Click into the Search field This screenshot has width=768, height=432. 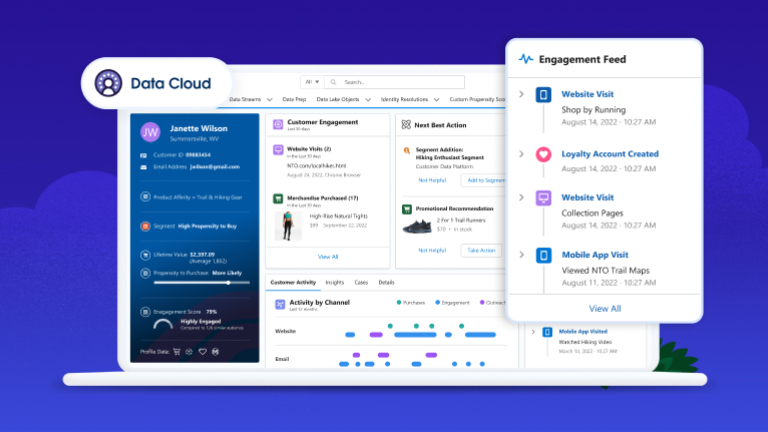click(x=395, y=82)
